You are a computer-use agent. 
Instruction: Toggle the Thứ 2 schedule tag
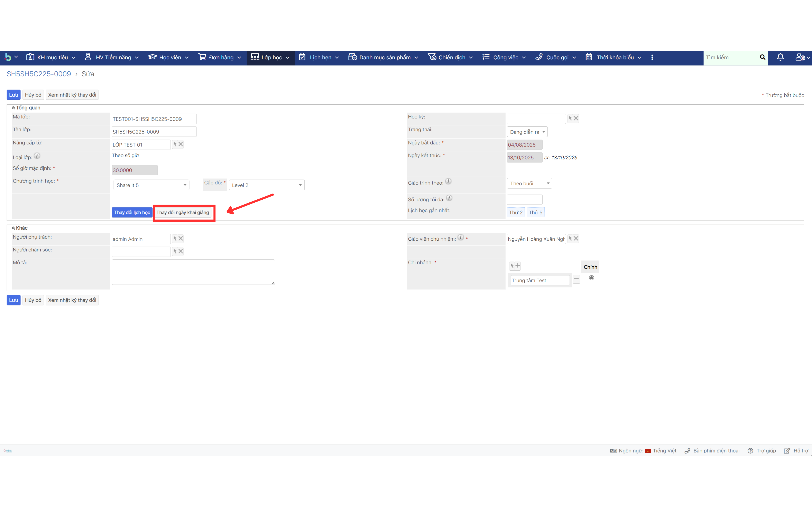(515, 212)
